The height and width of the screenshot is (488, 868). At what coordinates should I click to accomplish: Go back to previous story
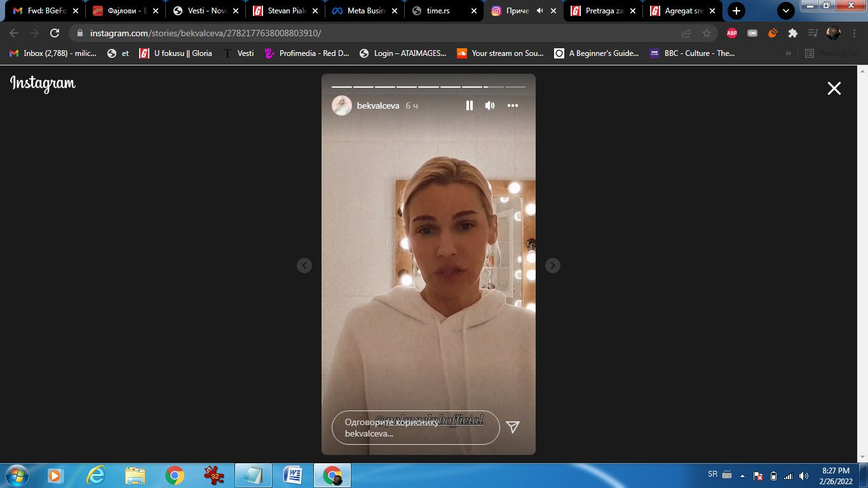tap(304, 266)
